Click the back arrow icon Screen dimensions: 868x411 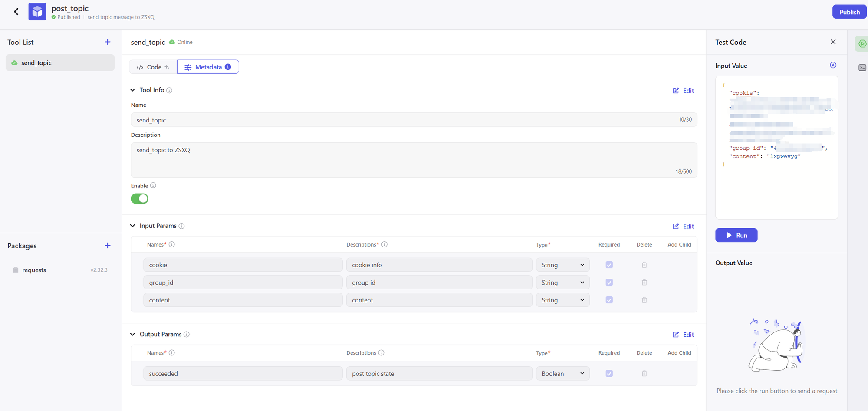(x=16, y=12)
